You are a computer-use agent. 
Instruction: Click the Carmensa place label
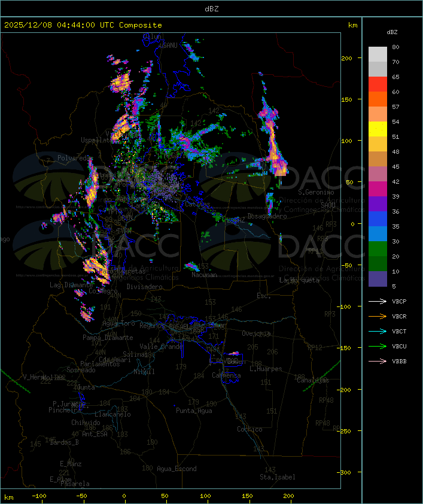[226, 375]
